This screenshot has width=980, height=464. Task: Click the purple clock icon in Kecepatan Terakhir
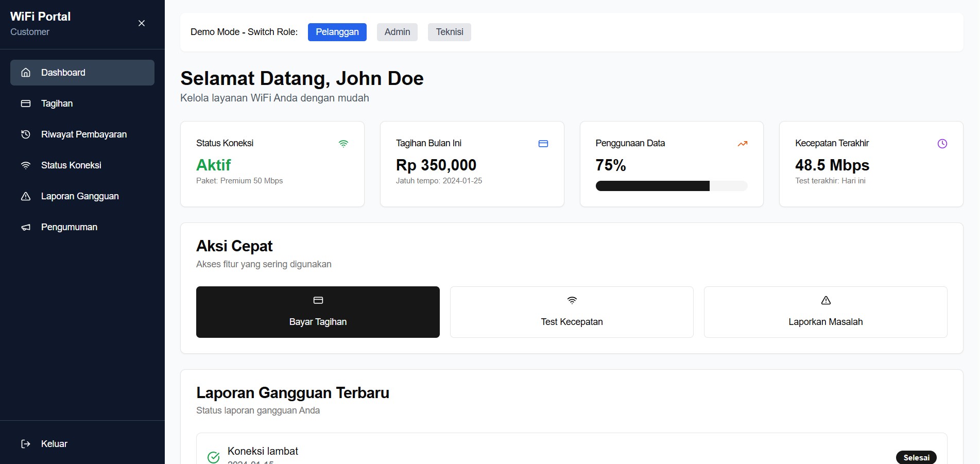pyautogui.click(x=942, y=144)
